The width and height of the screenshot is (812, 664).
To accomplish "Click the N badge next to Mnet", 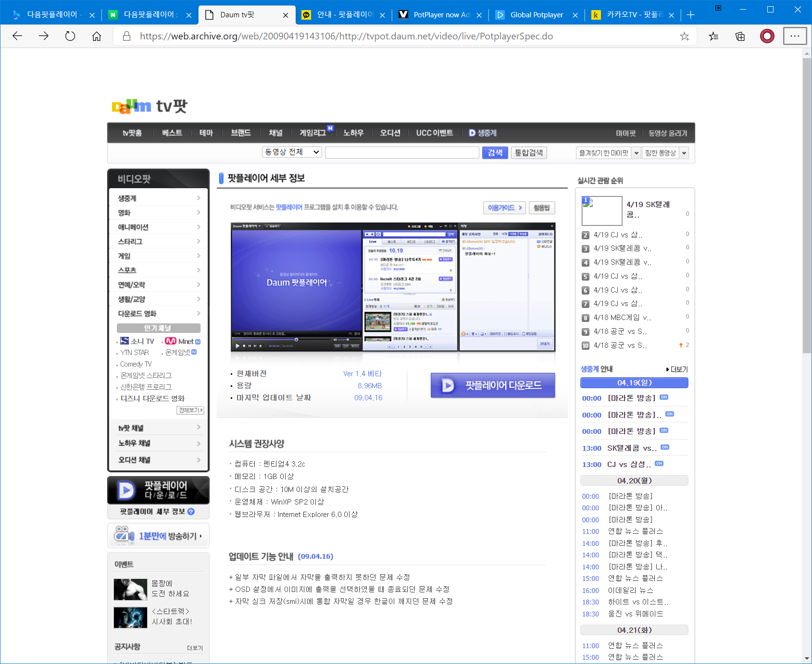I will point(198,342).
